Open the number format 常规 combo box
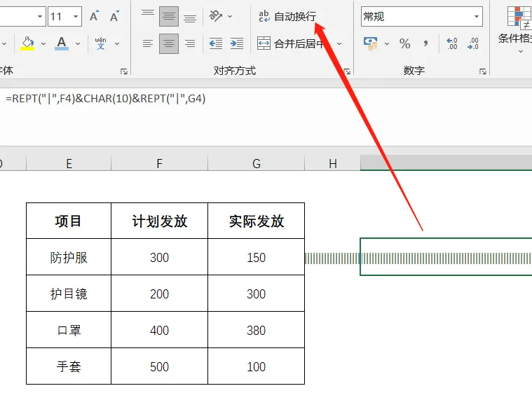 [422, 16]
